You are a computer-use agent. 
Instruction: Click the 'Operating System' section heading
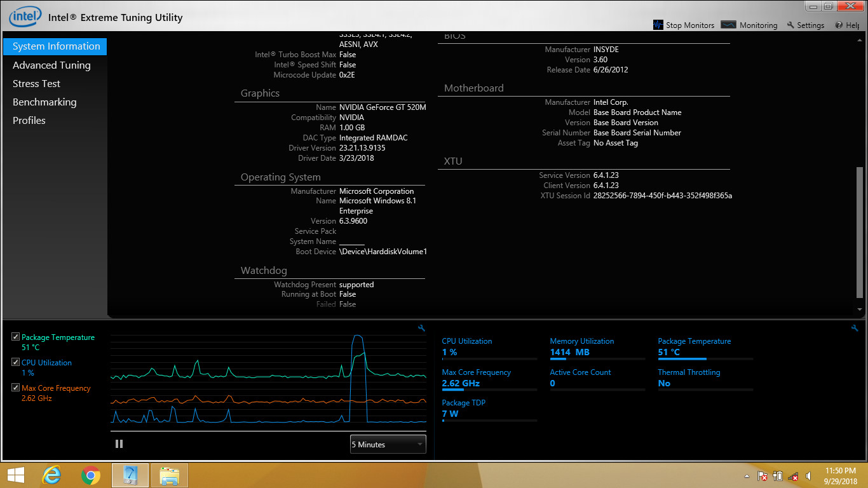(x=280, y=177)
